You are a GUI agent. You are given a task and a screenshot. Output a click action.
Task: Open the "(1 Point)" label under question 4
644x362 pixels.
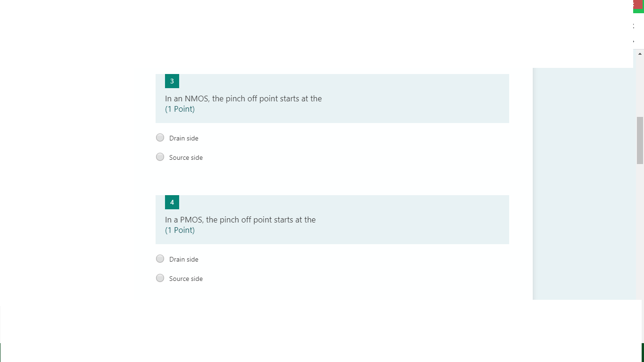(x=180, y=230)
